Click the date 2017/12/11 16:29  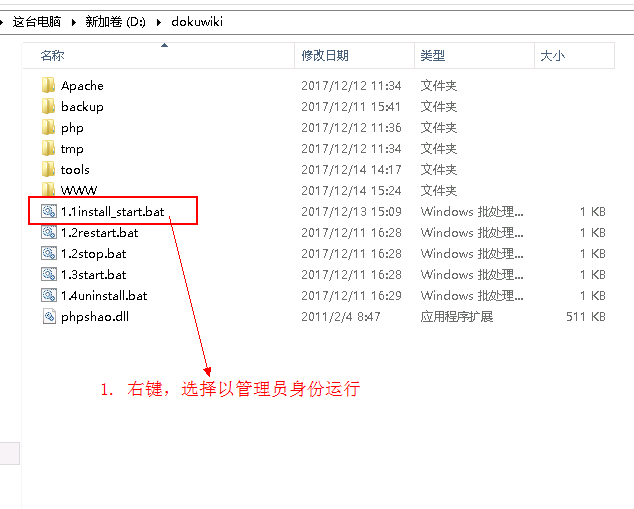pyautogui.click(x=351, y=296)
